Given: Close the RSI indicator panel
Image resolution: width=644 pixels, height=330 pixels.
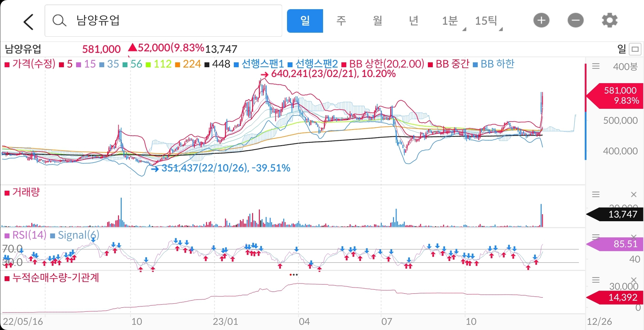Looking at the screenshot, I should pyautogui.click(x=634, y=237).
